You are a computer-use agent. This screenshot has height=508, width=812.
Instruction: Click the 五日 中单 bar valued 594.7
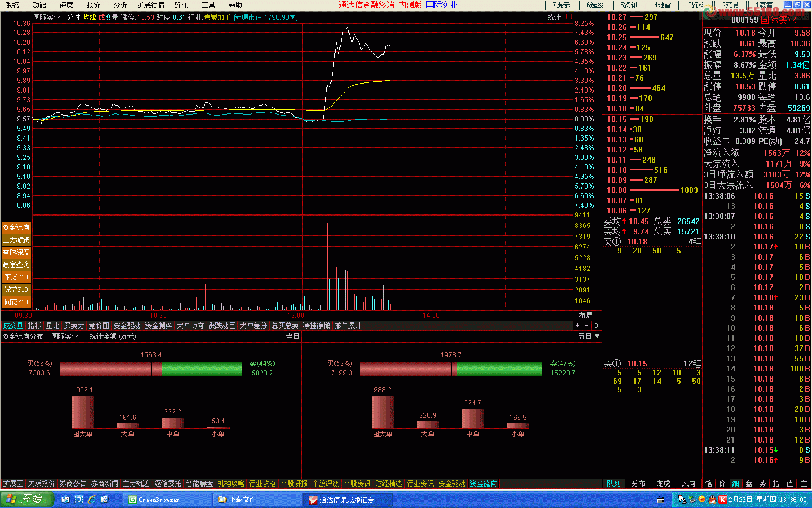tap(473, 418)
